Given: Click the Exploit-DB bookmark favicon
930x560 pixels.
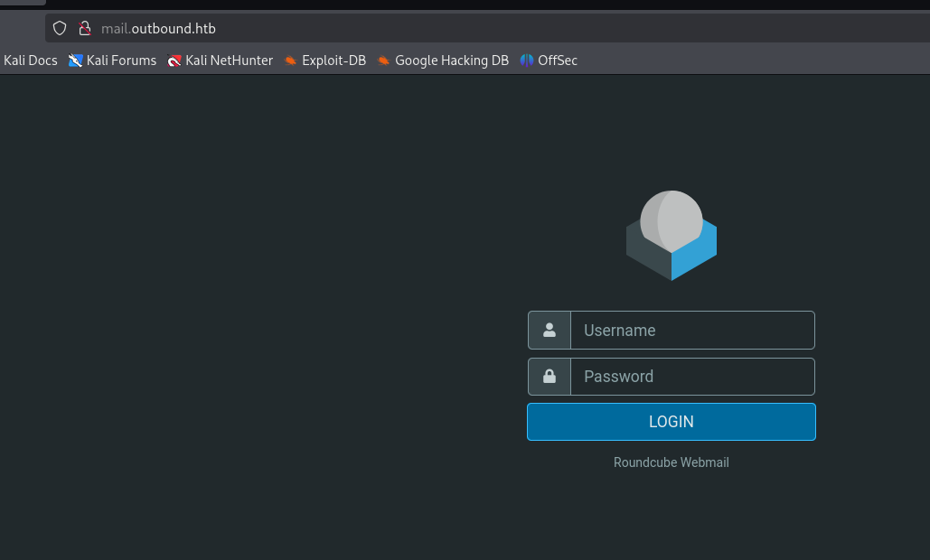Looking at the screenshot, I should pyautogui.click(x=290, y=61).
